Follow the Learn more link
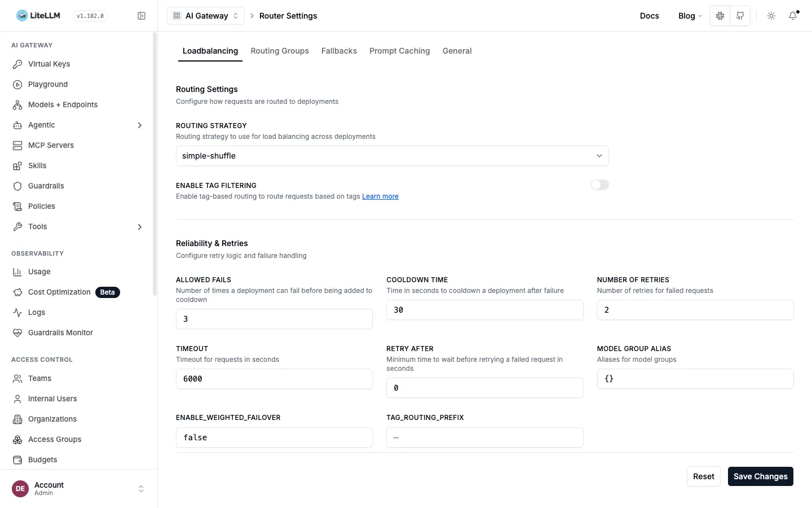The image size is (812, 508). pos(380,196)
